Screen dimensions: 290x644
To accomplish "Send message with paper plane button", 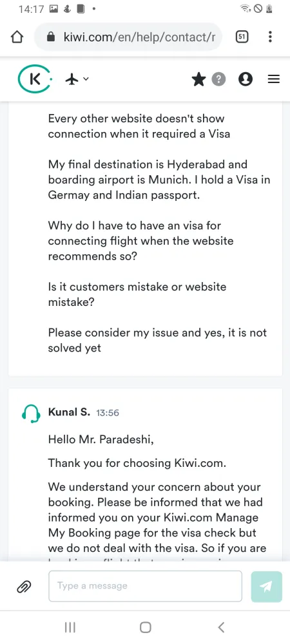I will click(267, 587).
